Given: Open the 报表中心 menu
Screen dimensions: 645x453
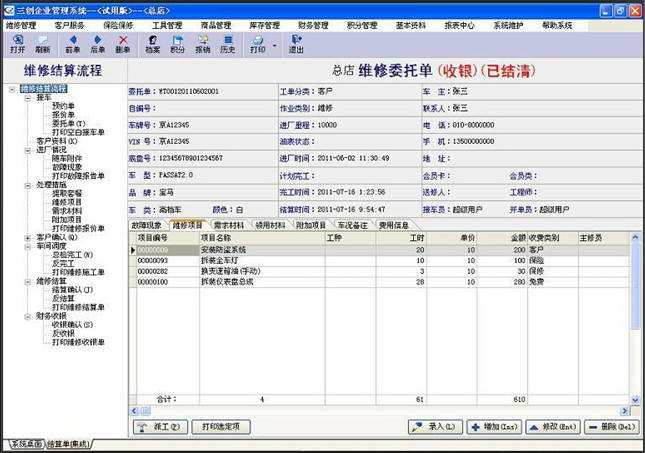Looking at the screenshot, I should (459, 26).
